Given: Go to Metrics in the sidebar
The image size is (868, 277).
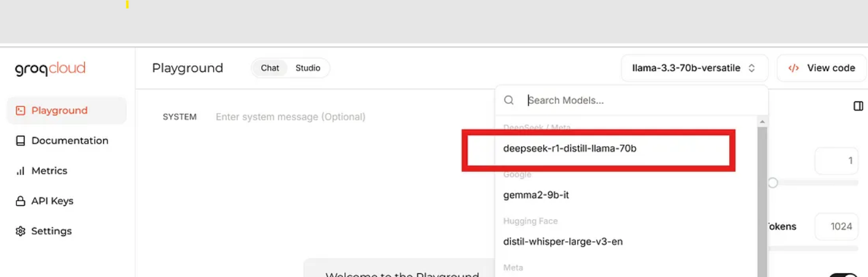Looking at the screenshot, I should (x=41, y=171).
